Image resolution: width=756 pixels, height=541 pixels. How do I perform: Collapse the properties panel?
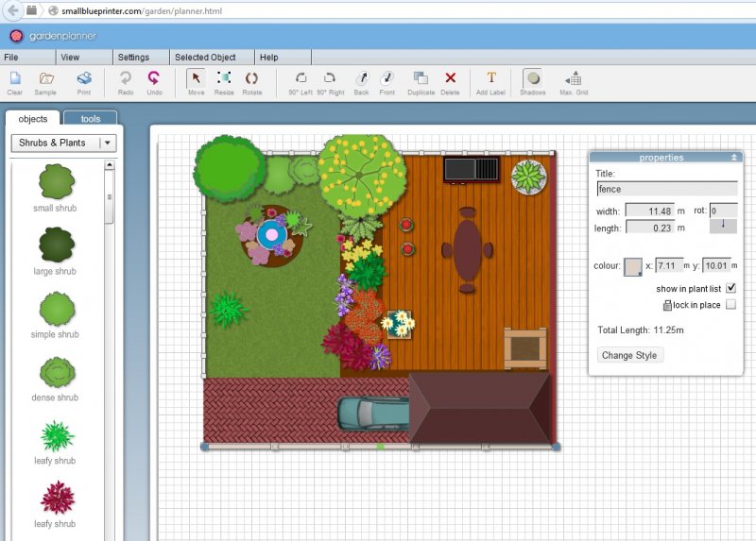(734, 158)
